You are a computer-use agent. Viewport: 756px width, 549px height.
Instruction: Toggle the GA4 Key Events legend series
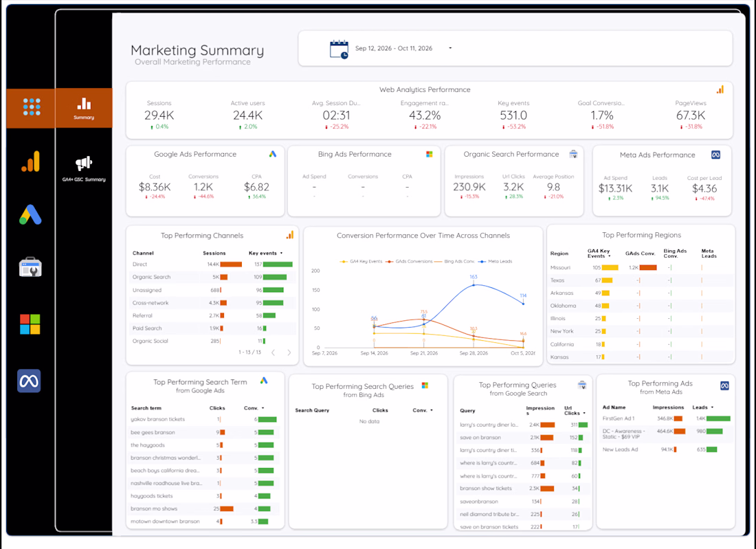(x=361, y=261)
